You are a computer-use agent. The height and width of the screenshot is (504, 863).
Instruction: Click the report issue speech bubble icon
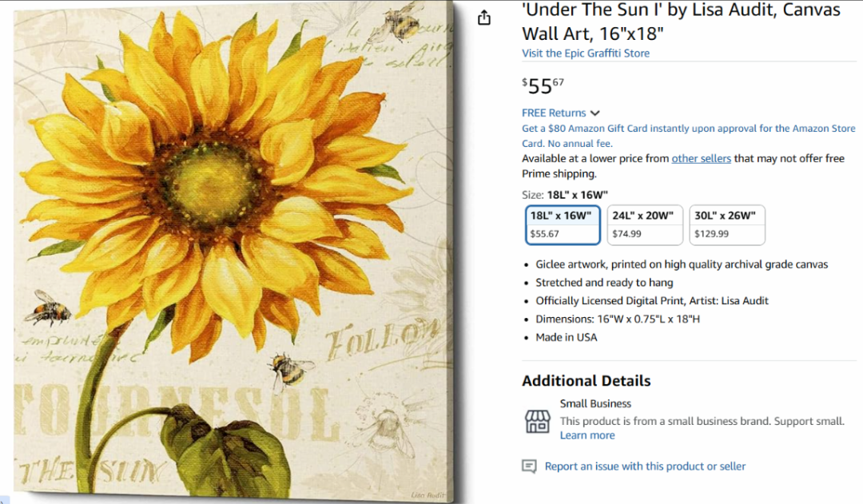[x=529, y=466]
